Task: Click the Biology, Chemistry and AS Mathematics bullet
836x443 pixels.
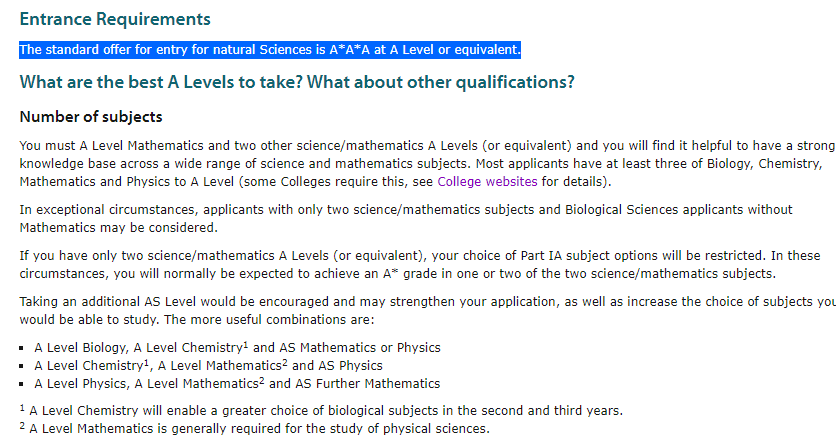Action: coord(237,348)
